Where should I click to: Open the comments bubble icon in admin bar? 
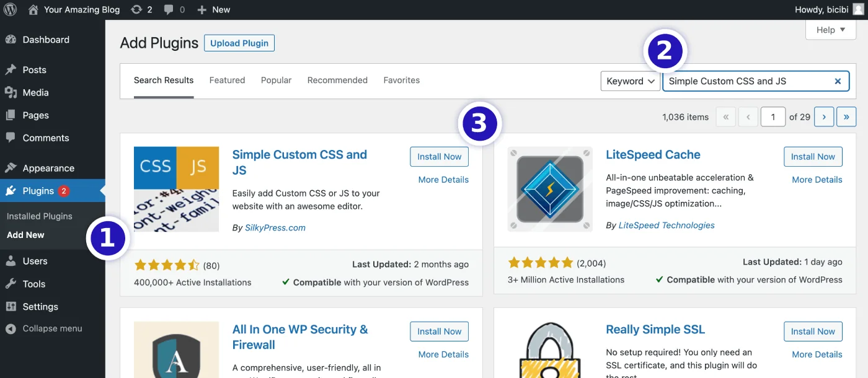pos(169,9)
